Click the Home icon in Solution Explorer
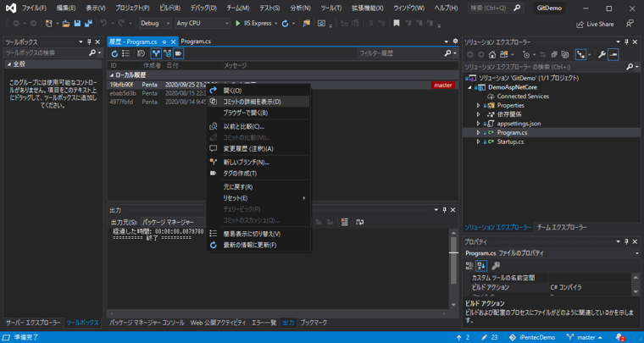 [x=492, y=54]
